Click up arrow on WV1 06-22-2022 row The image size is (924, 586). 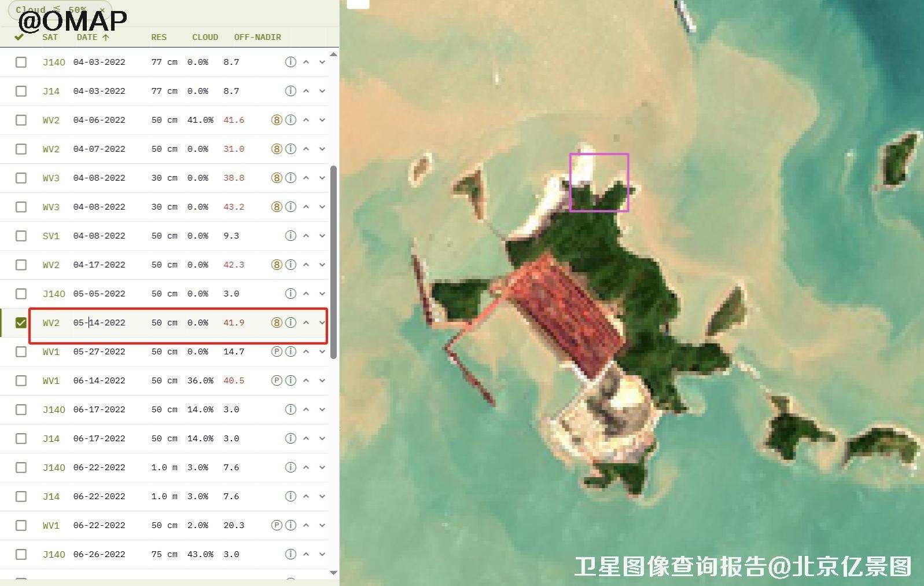point(306,525)
